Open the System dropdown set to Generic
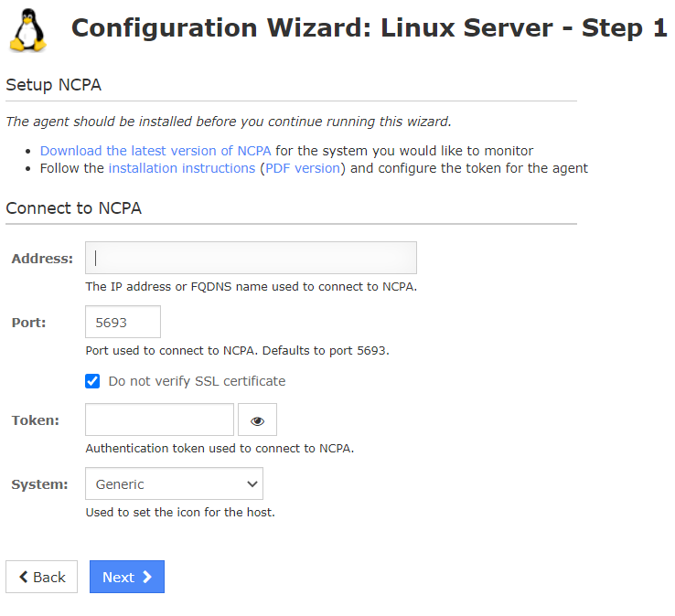 click(x=174, y=483)
